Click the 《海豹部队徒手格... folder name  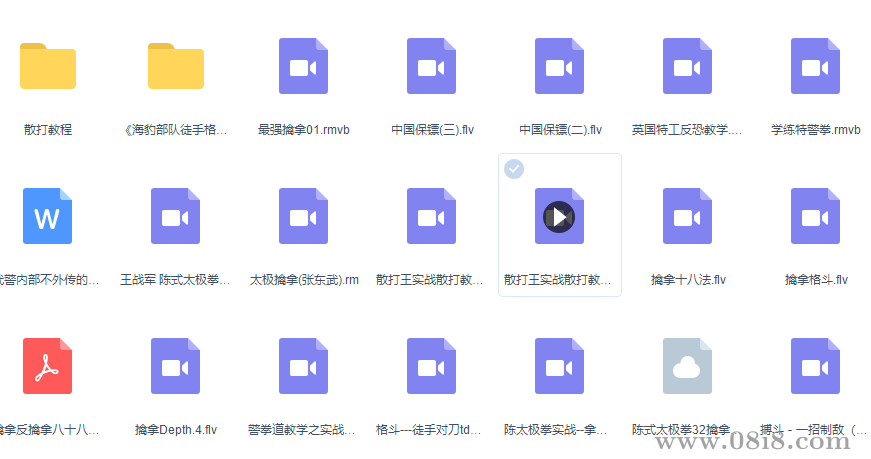(x=176, y=130)
